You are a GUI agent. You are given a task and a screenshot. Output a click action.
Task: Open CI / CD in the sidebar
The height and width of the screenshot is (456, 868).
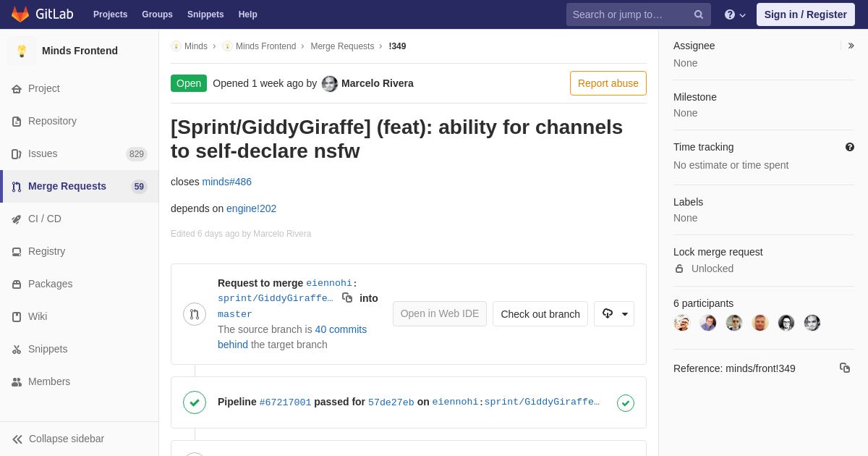click(x=80, y=219)
